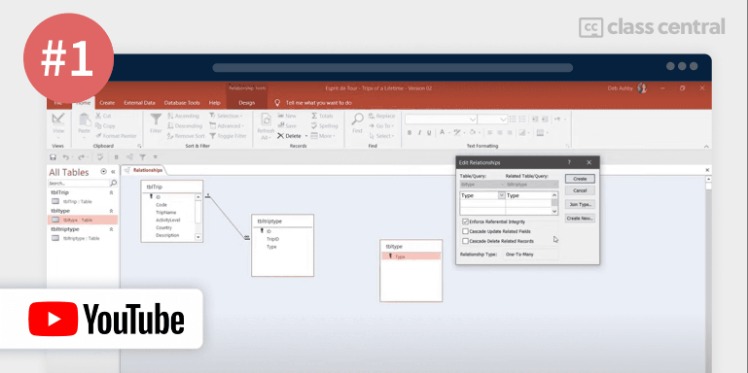
Task: Select the Type field in the tbltype box
Action: tap(411, 256)
